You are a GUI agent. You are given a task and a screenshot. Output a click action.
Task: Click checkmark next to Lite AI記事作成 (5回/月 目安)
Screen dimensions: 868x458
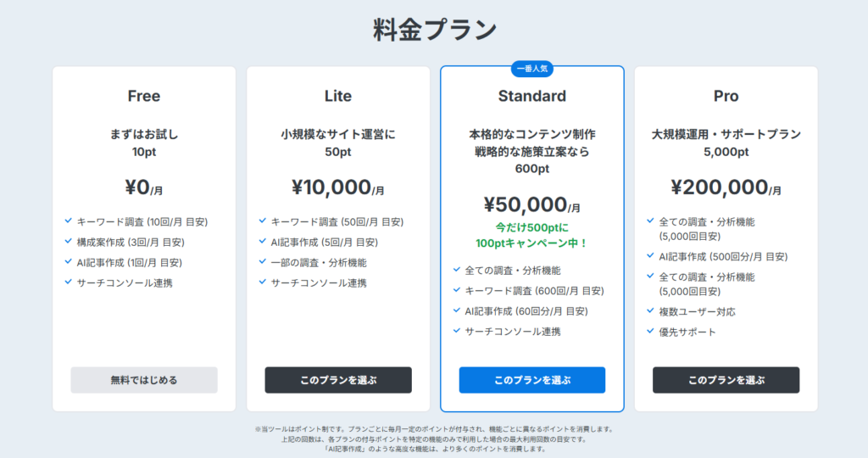point(262,242)
